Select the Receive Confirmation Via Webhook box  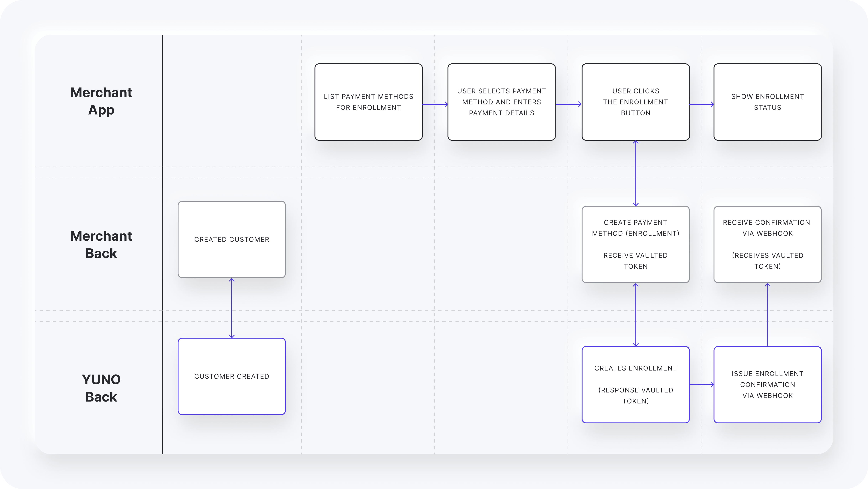[767, 244]
